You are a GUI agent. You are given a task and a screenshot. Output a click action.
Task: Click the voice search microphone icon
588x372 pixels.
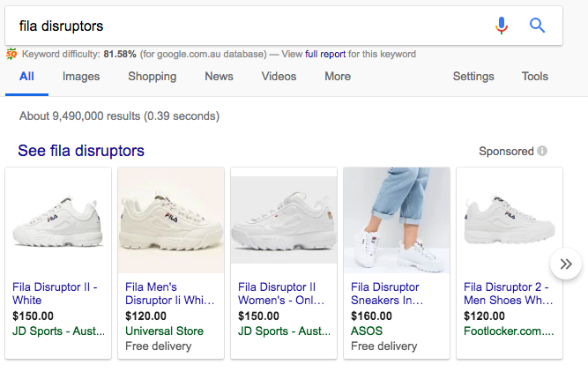[x=502, y=26]
